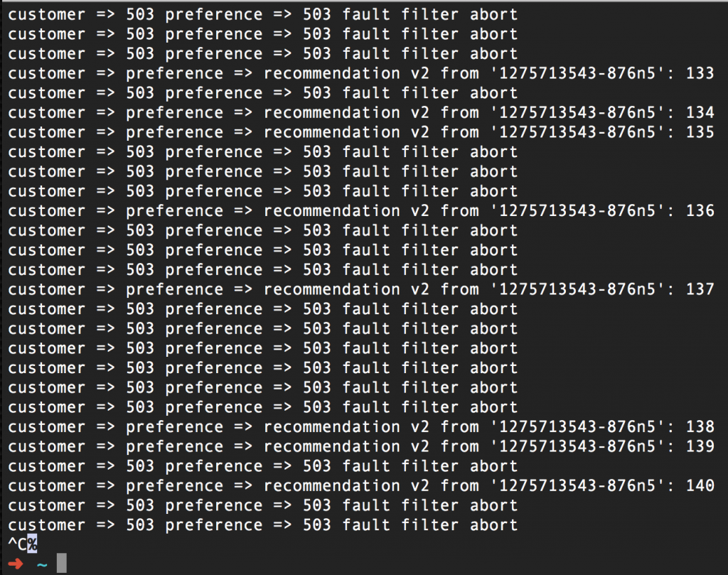Screen dimensions: 728x575
Task: Click the highlighted percent sign
Action: (32, 544)
